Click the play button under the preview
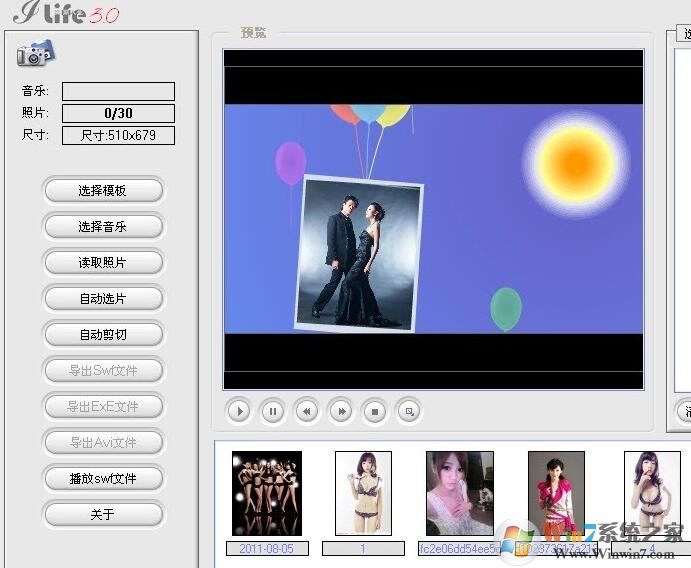The image size is (691, 568). pyautogui.click(x=239, y=410)
